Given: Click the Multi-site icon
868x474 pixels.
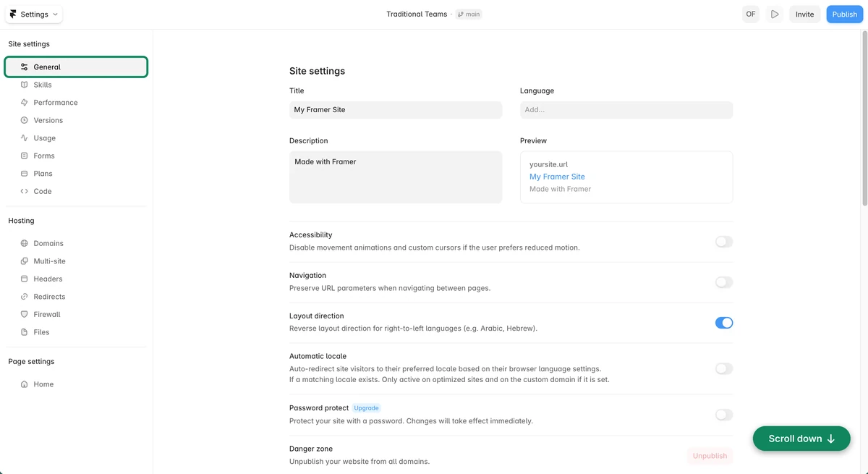Looking at the screenshot, I should [25, 261].
